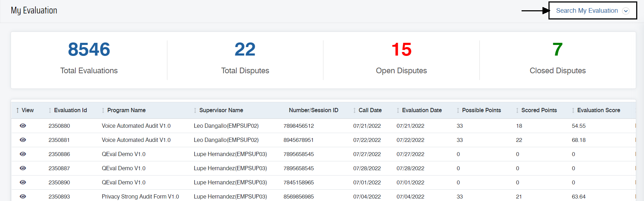
Task: Click the My Evaluation page title
Action: point(34,11)
